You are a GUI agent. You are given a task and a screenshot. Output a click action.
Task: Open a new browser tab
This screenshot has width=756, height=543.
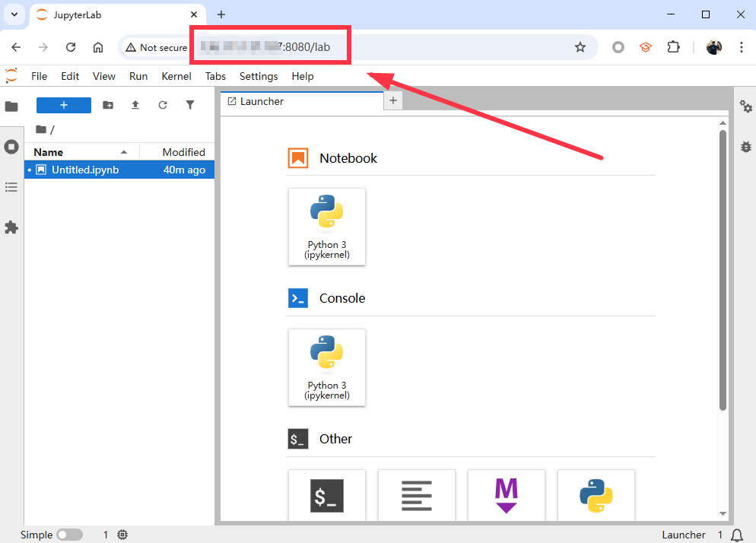pos(221,14)
